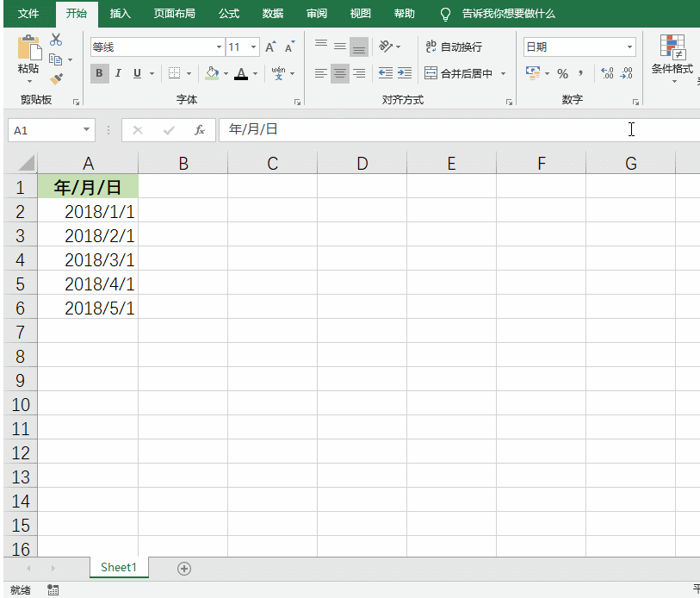Open fill color dropdown arrow
This screenshot has width=700, height=598.
pyautogui.click(x=226, y=73)
